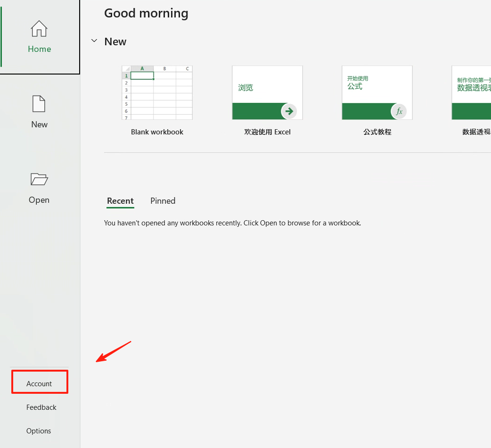Click the '数据透视' caption label

click(x=476, y=132)
